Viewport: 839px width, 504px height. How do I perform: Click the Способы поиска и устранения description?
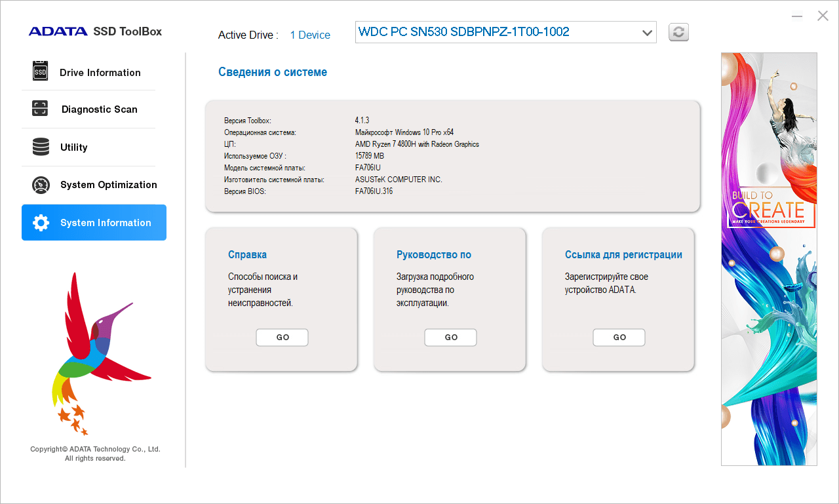(263, 290)
